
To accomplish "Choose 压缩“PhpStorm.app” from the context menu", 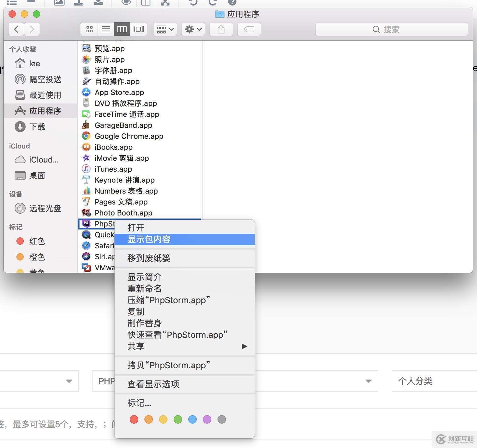I will (185, 300).
